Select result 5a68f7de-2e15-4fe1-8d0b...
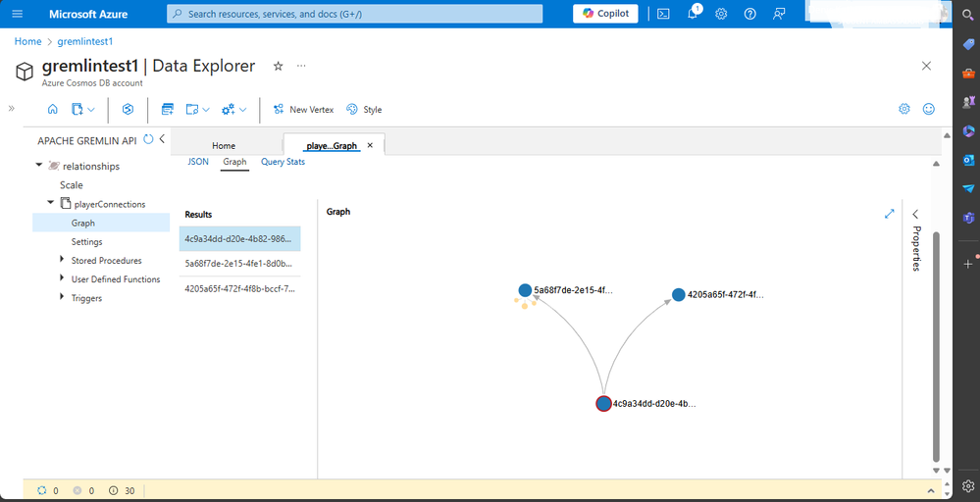Image resolution: width=980 pixels, height=502 pixels. [x=240, y=264]
